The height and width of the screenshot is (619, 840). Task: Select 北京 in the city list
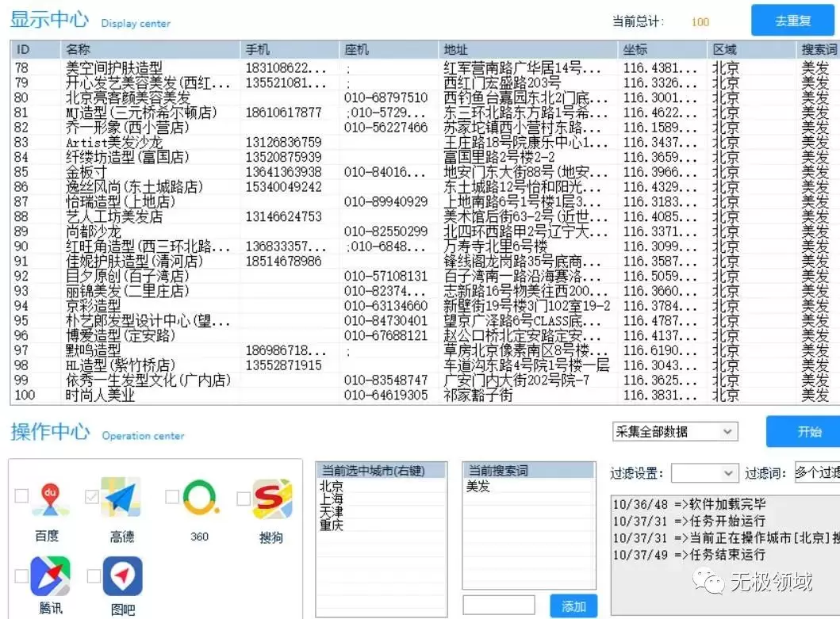pyautogui.click(x=331, y=486)
